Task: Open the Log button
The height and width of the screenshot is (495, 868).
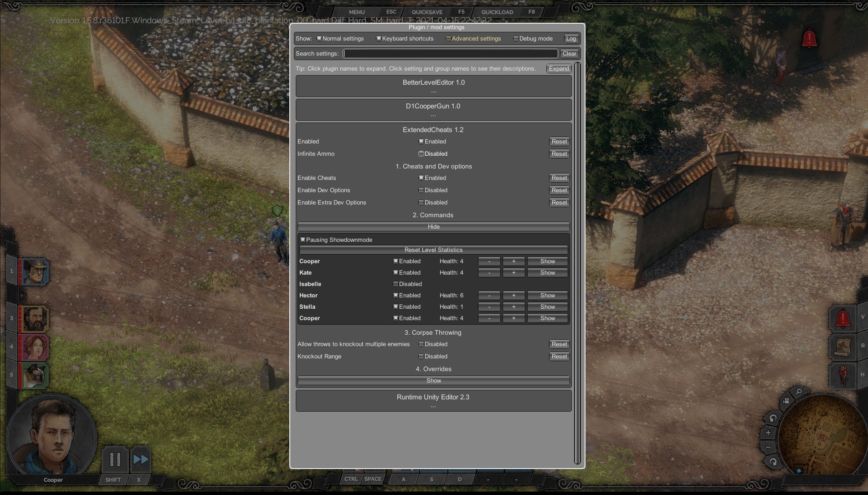Action: click(571, 39)
